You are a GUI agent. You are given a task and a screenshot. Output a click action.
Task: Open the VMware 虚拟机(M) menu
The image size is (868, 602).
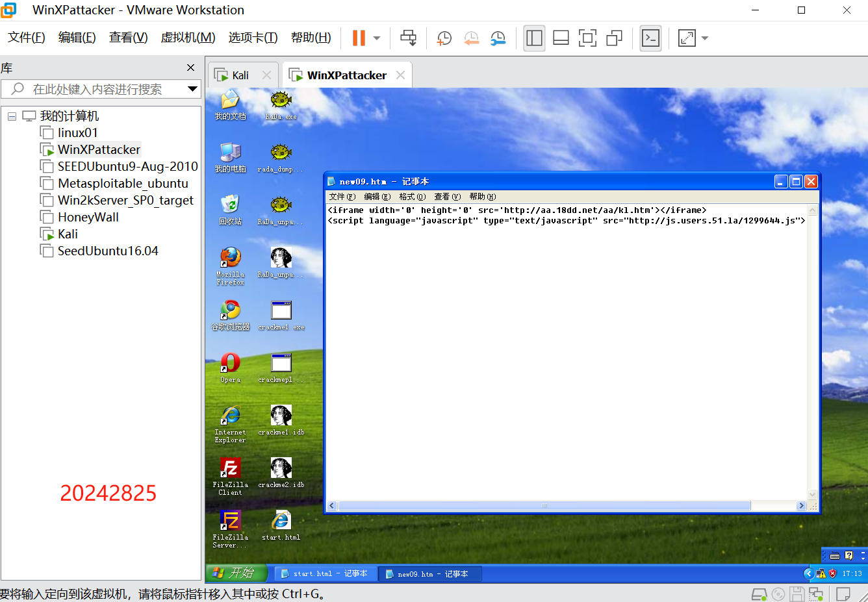(188, 38)
